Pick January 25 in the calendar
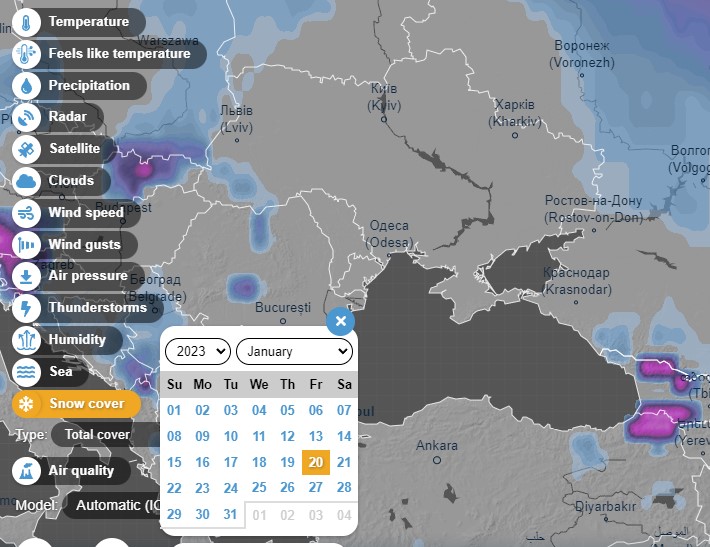 [259, 488]
